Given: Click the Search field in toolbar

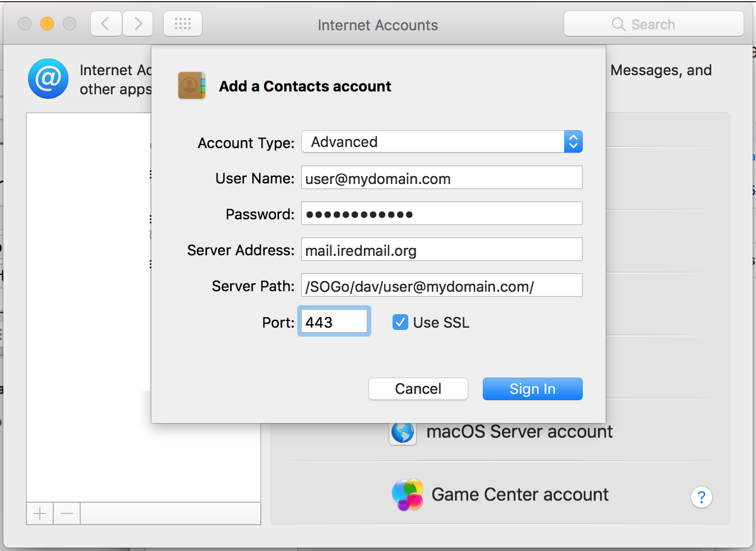Looking at the screenshot, I should 654,24.
